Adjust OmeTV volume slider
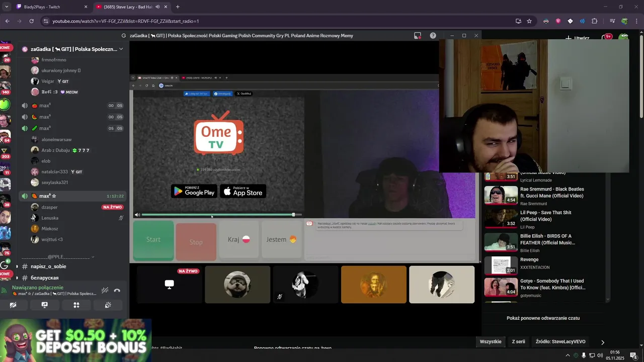Viewport: 644px width, 362px height. pos(222,215)
